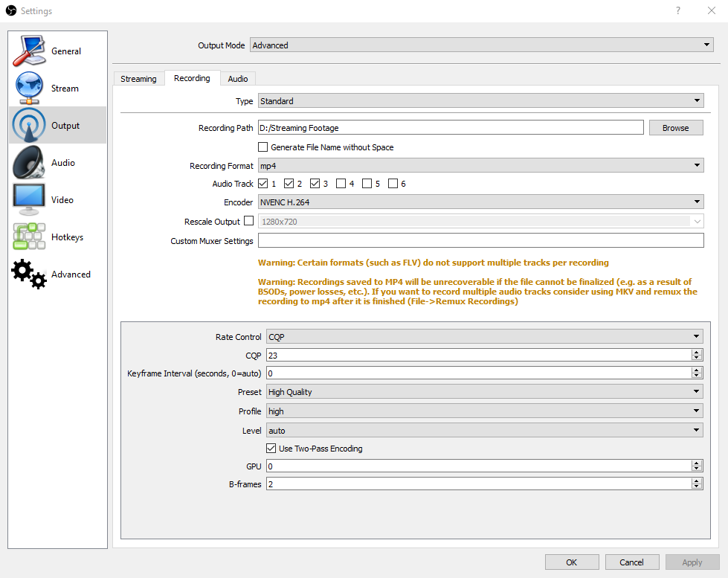Screen dimensions: 728x578
Task: Open General settings via its monitor icon
Action: pos(29,51)
